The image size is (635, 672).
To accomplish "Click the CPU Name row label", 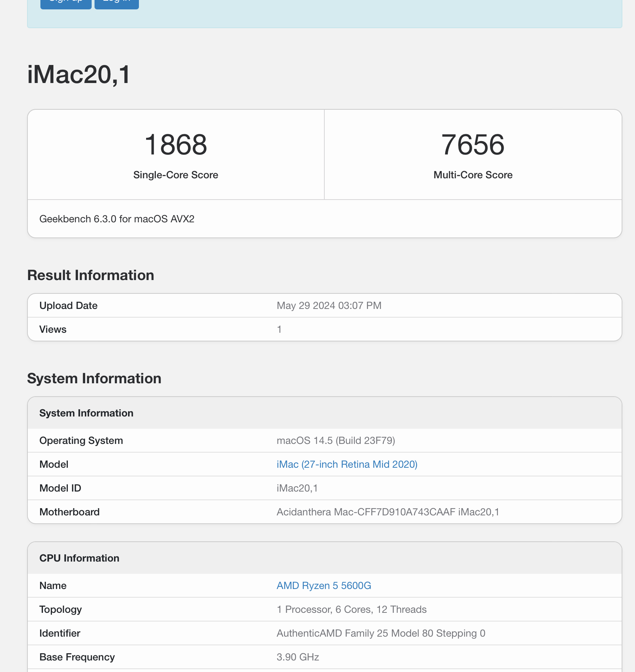I will coord(53,586).
